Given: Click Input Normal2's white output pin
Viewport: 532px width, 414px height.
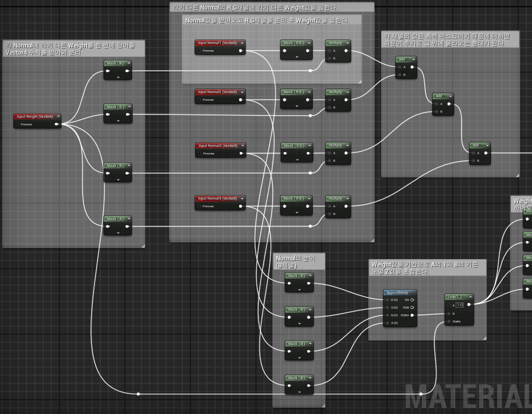Looking at the screenshot, I should (241, 100).
